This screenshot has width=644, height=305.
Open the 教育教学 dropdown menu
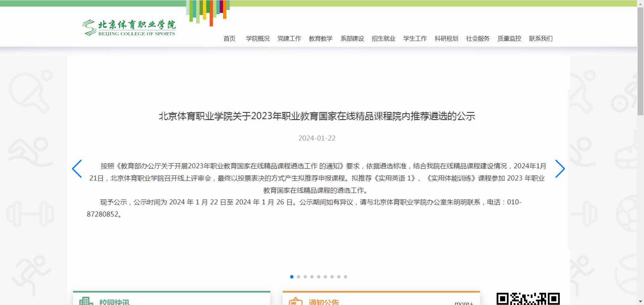(x=320, y=38)
